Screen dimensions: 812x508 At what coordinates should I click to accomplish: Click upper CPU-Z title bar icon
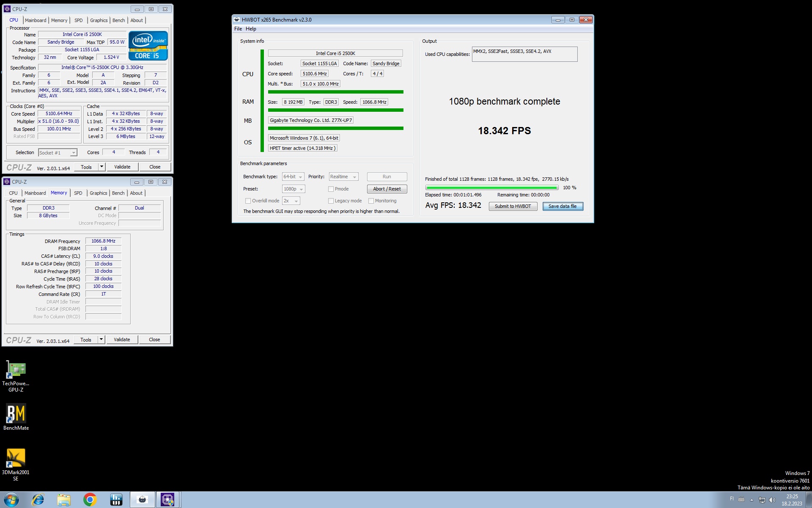[x=7, y=9]
